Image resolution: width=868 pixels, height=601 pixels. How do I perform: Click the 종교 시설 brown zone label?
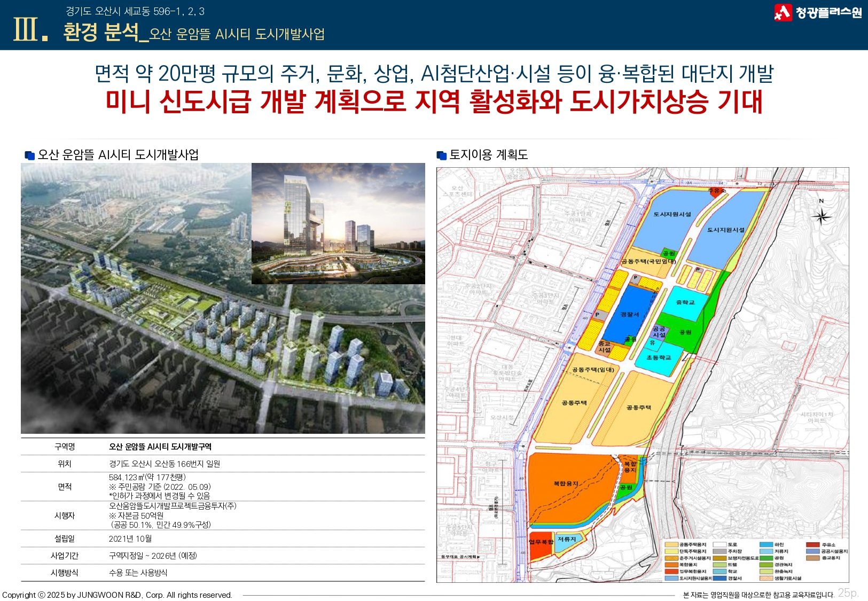[604, 347]
